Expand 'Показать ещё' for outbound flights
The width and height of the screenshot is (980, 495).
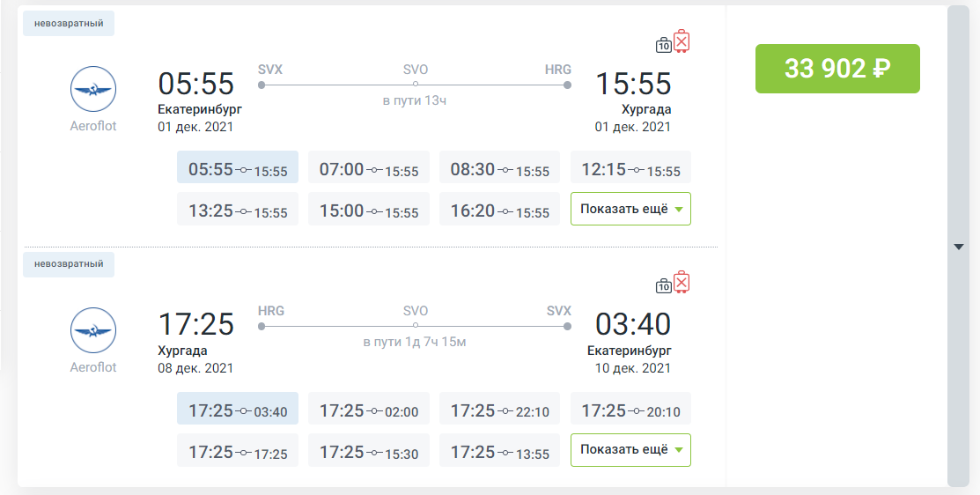(630, 209)
